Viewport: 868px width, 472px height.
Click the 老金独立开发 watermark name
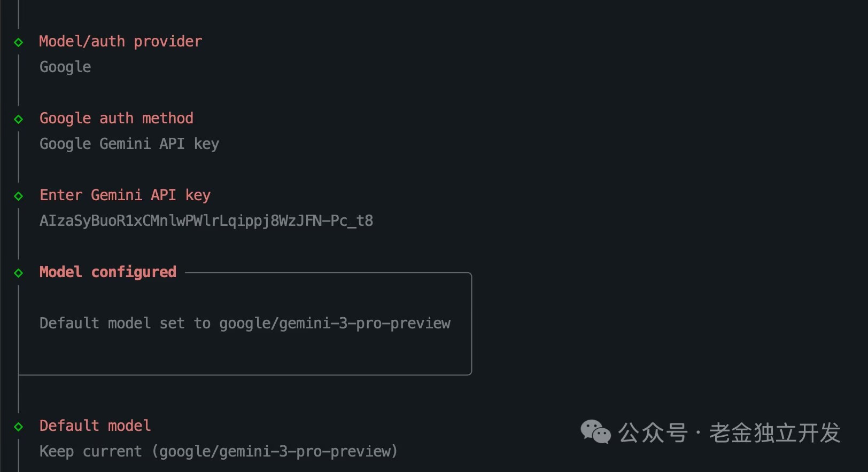(774, 432)
